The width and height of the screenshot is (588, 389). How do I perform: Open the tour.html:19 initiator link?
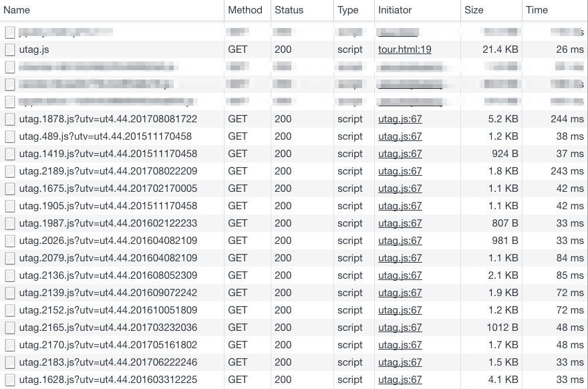(404, 49)
